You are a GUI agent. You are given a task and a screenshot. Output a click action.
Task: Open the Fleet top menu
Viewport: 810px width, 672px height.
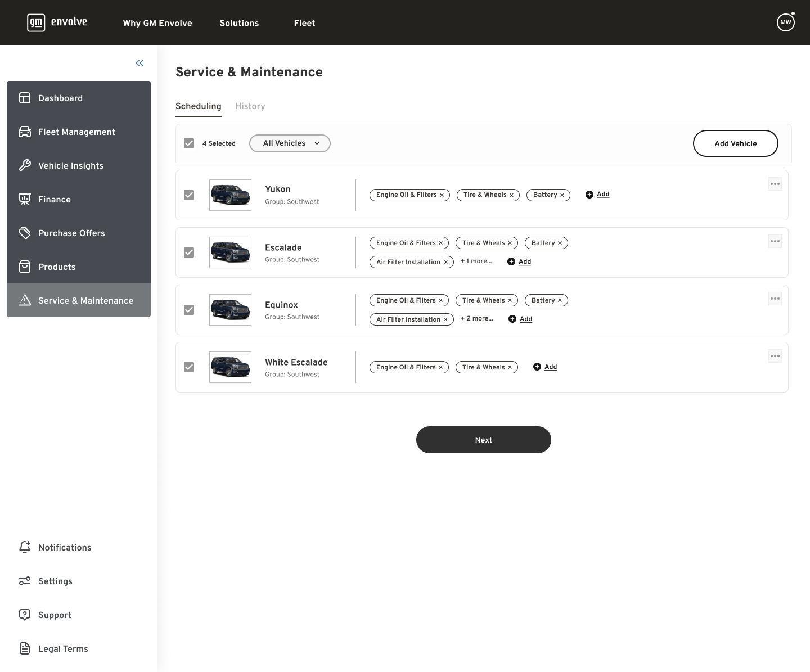point(304,23)
